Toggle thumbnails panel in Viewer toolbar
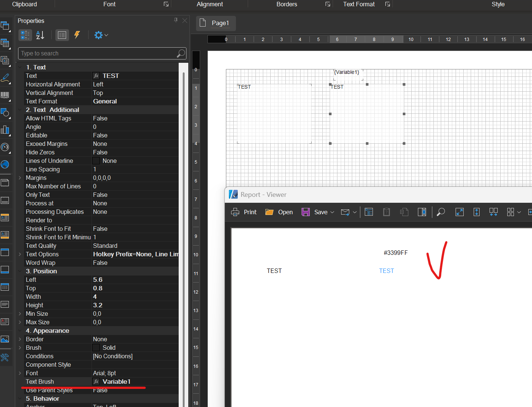 point(422,212)
